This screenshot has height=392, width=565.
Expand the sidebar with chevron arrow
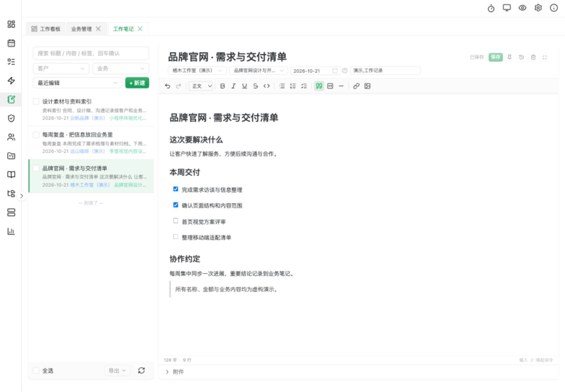[x=22, y=196]
